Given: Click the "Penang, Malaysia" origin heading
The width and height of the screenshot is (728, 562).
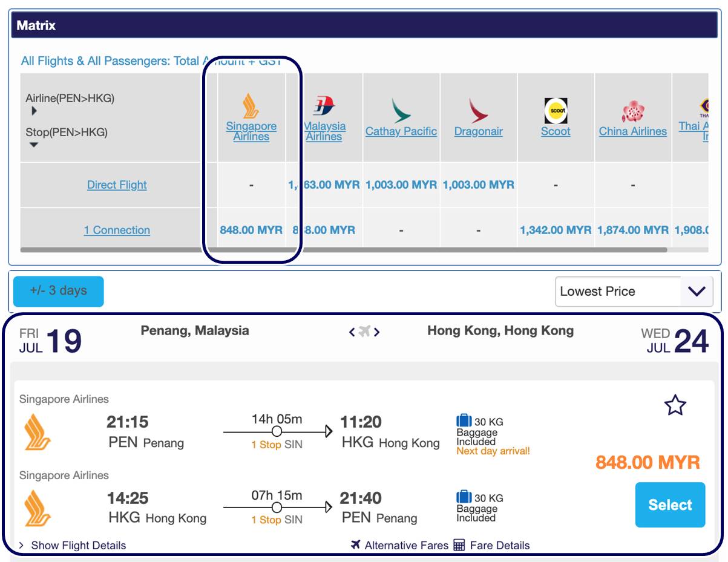Looking at the screenshot, I should click(195, 330).
